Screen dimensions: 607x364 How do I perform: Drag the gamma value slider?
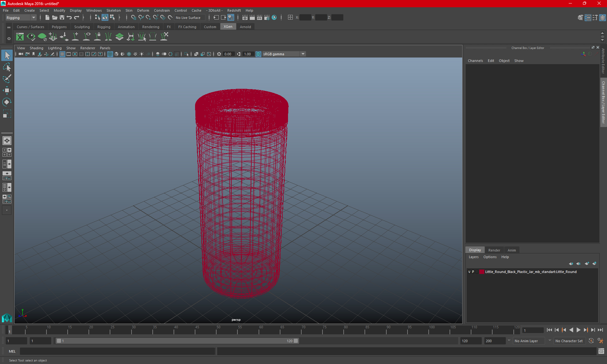pos(247,54)
